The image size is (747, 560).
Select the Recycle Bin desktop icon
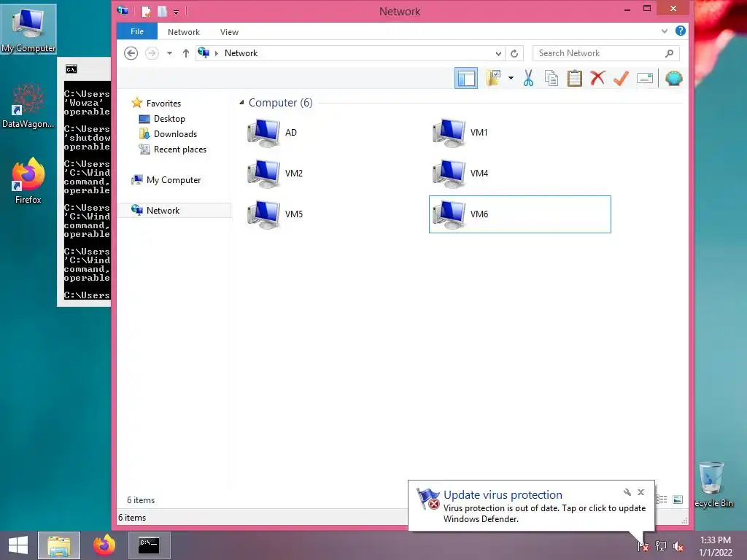tap(713, 485)
